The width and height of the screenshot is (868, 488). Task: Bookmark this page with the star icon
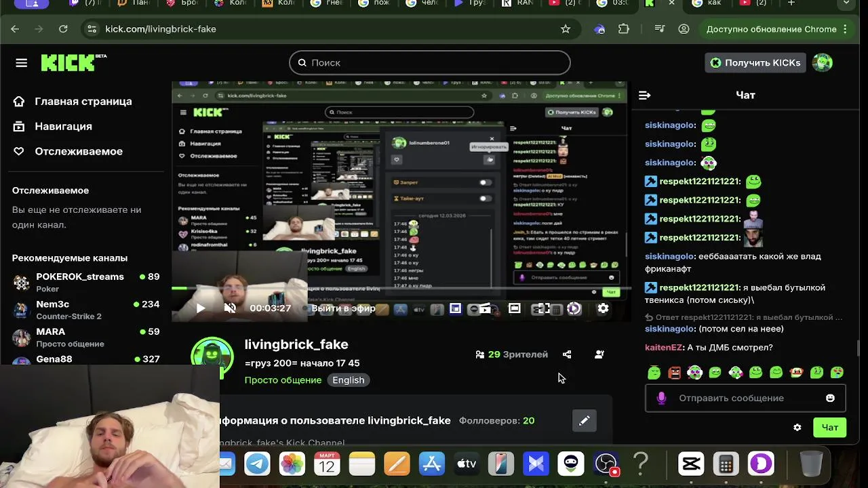click(566, 29)
